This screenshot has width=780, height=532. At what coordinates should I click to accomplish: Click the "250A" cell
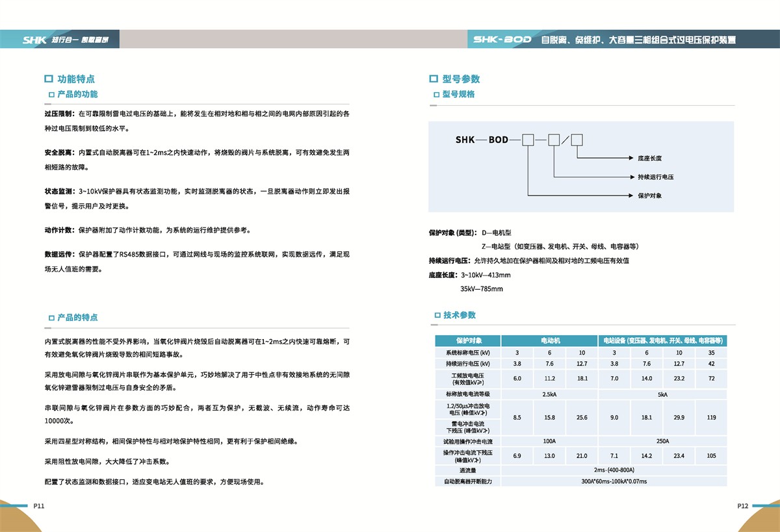tap(662, 441)
